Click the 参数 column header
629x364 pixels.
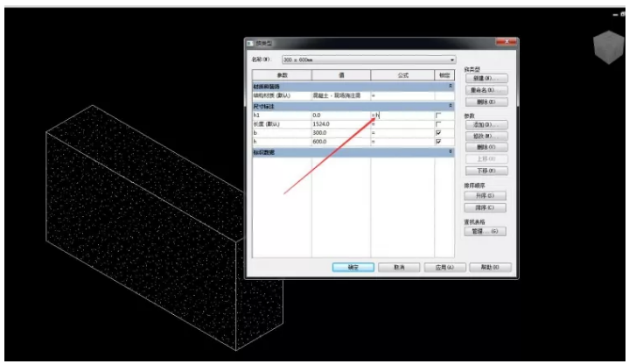282,75
